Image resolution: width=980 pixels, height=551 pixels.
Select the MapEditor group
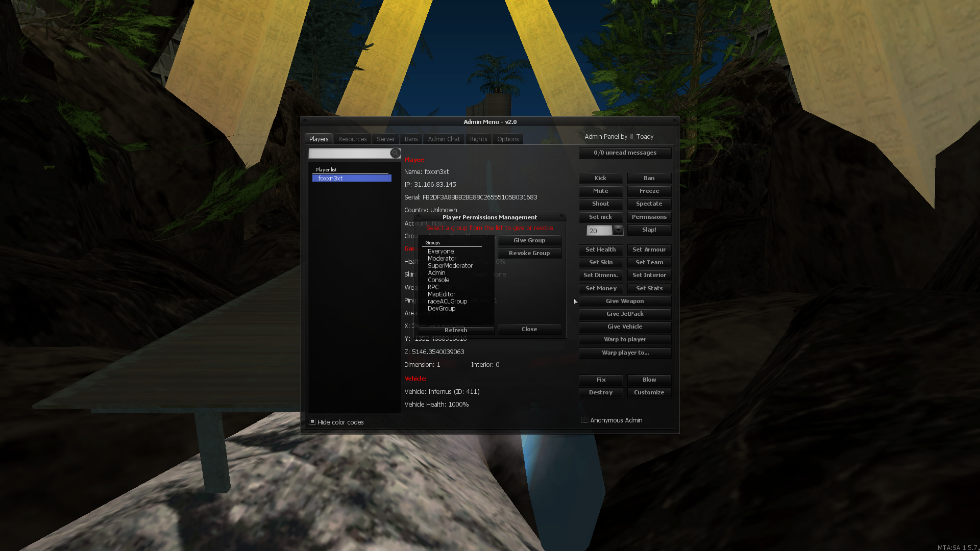click(x=442, y=294)
